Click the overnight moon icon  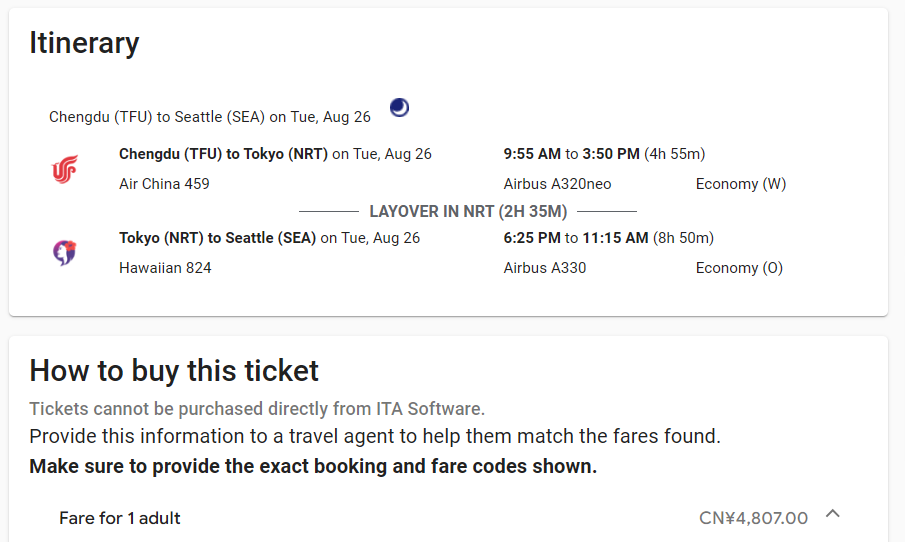[399, 107]
